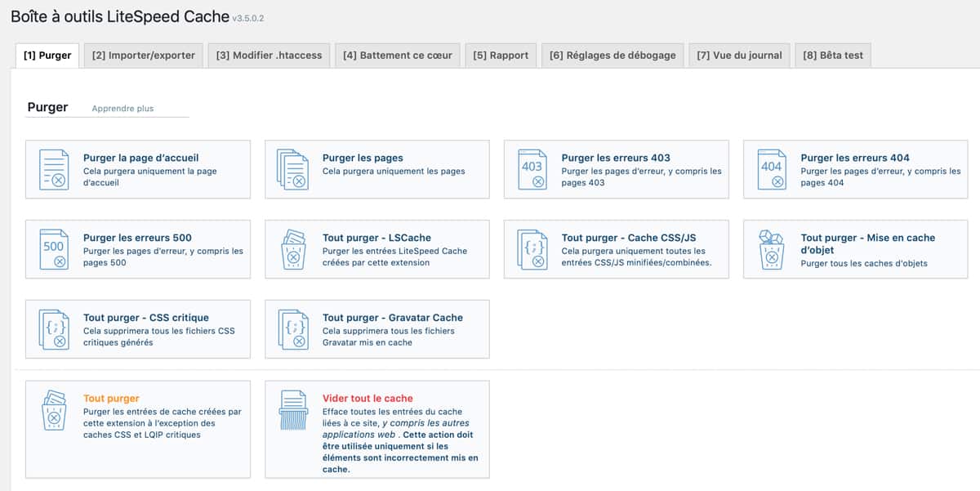The width and height of the screenshot is (980, 491).
Task: Switch to the Bêta test tab
Action: pyautogui.click(x=832, y=56)
